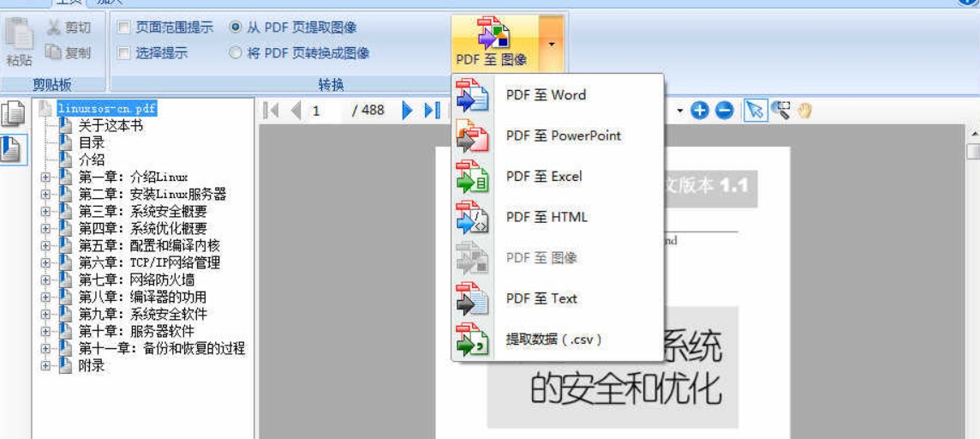Show the page thumbnails sidebar panel

click(13, 114)
